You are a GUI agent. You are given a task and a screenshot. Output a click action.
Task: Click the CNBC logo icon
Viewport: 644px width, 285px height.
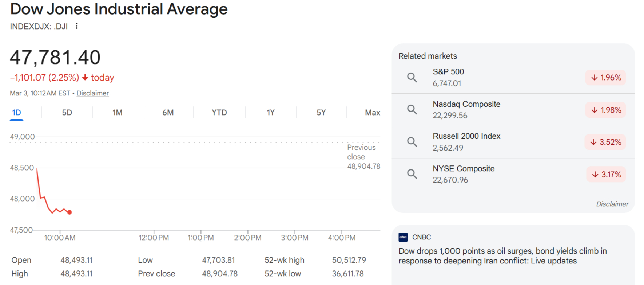[x=403, y=237]
